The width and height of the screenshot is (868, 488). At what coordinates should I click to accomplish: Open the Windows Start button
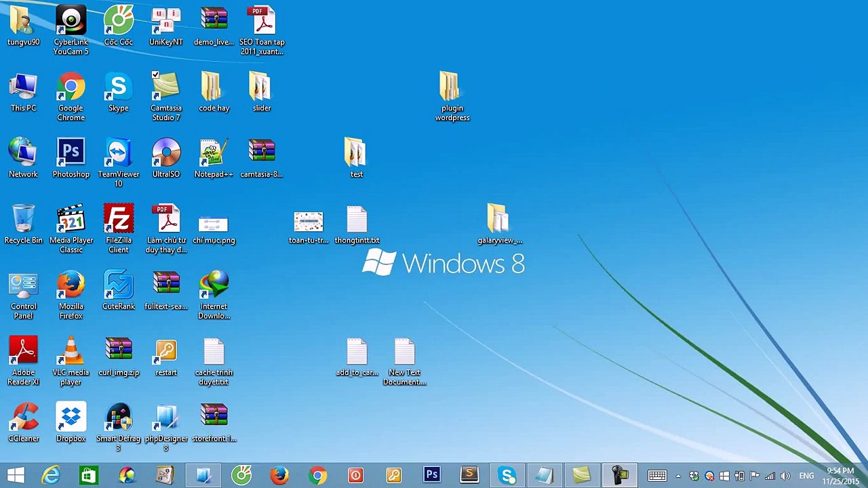[x=16, y=475]
